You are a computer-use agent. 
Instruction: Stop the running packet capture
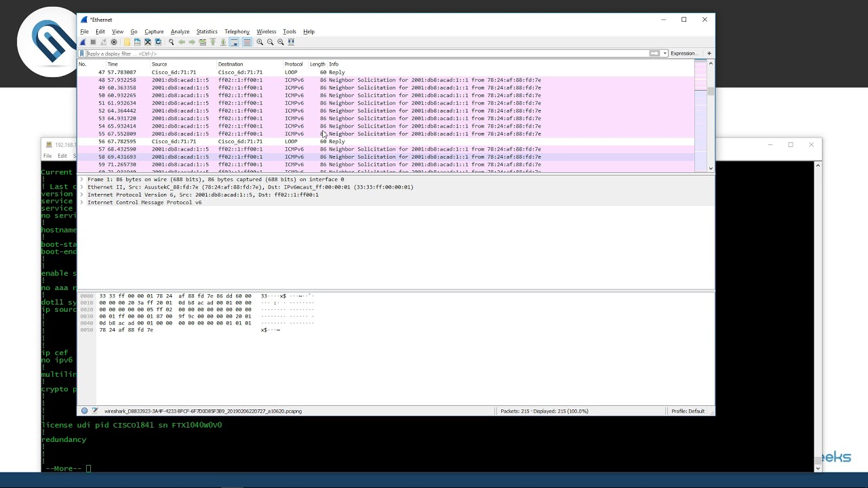click(94, 42)
